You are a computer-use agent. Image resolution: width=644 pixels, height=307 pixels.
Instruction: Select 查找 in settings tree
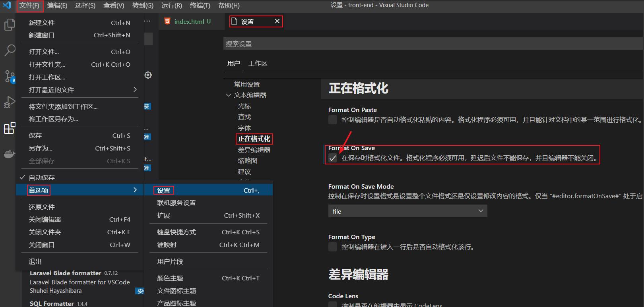(244, 117)
